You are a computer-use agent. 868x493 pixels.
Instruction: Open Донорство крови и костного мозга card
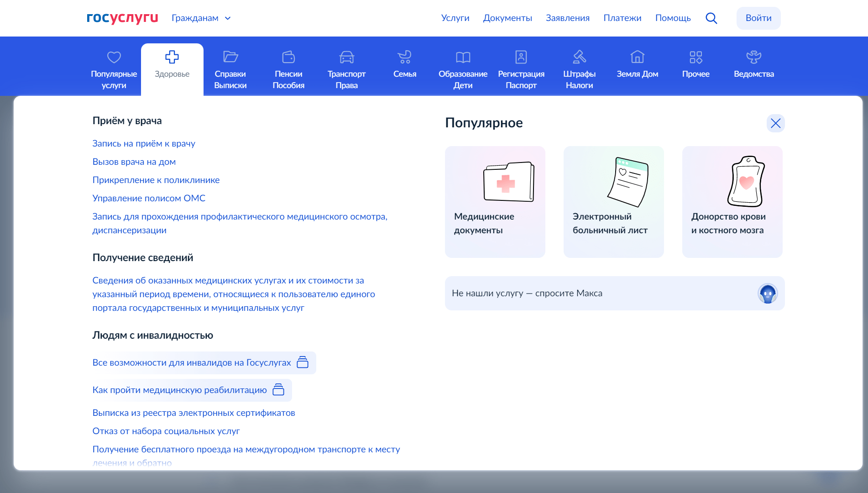732,202
